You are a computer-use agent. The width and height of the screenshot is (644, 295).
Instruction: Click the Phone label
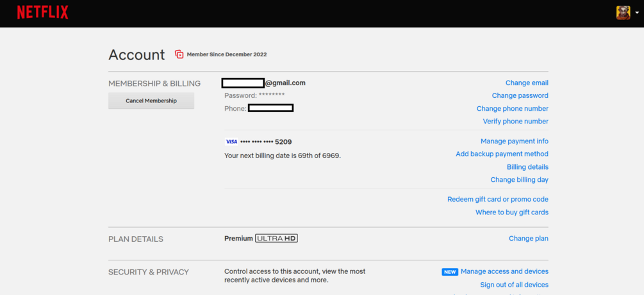tap(235, 109)
